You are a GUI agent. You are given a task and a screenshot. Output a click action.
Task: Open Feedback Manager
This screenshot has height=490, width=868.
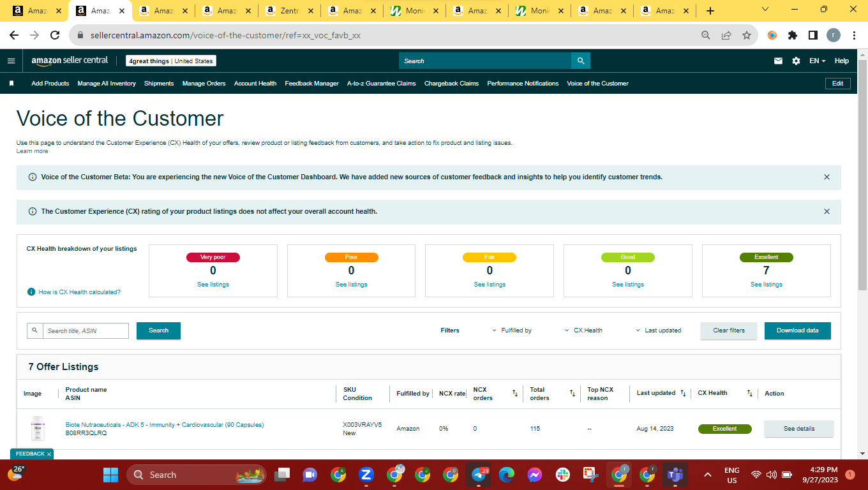click(311, 84)
